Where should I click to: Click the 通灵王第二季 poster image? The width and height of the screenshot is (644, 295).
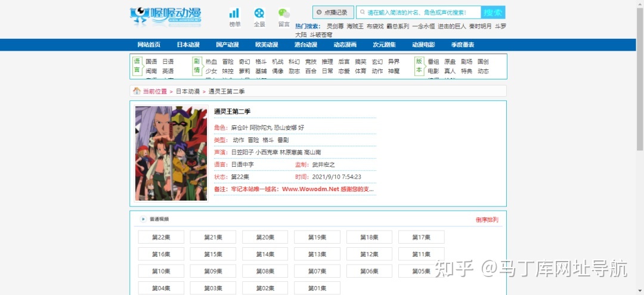171,153
